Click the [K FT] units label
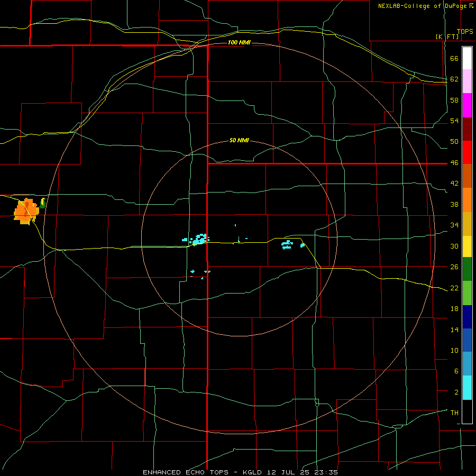This screenshot has width=476, height=476. tap(447, 36)
